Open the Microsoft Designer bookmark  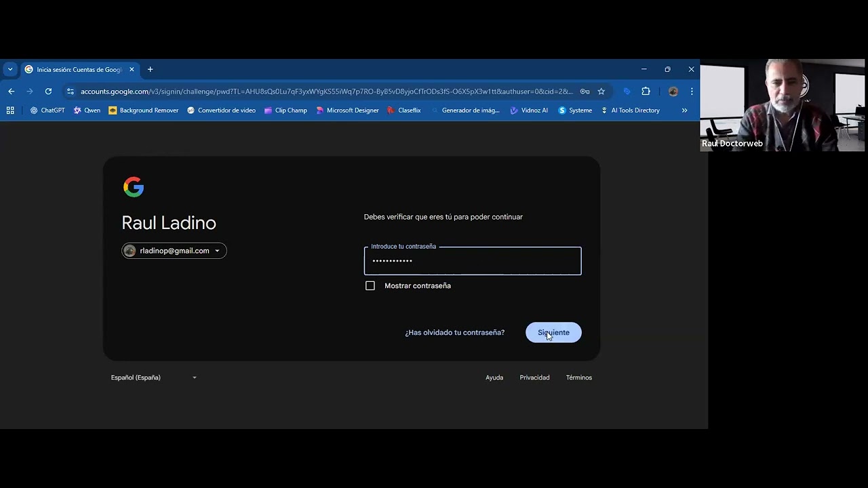(347, 110)
